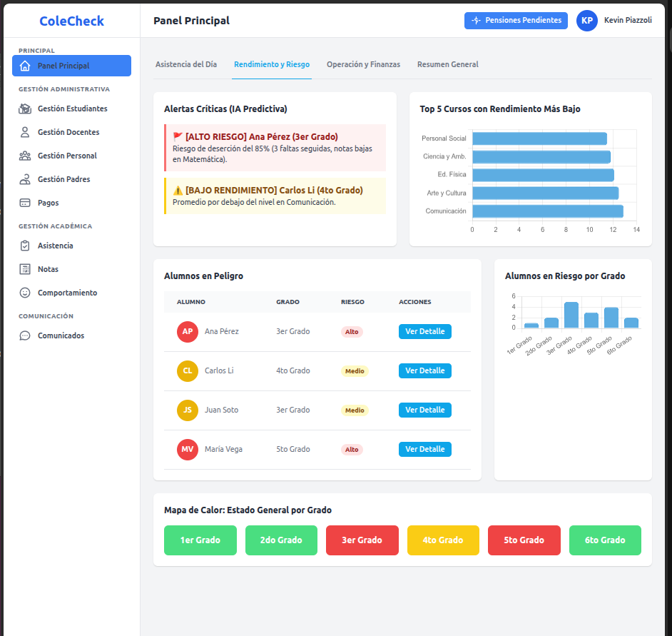672x636 pixels.
Task: Select the Comportamiento smiley icon
Action: pos(25,293)
